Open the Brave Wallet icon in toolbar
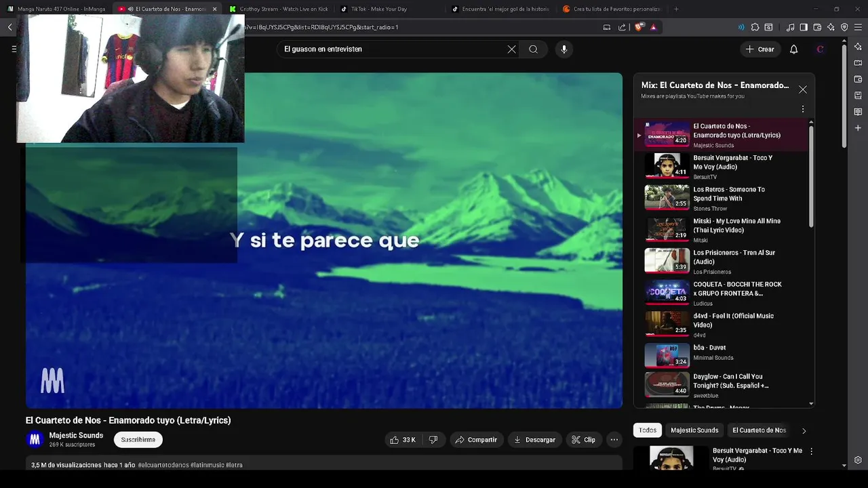Image resolution: width=868 pixels, height=488 pixels. pos(817,27)
